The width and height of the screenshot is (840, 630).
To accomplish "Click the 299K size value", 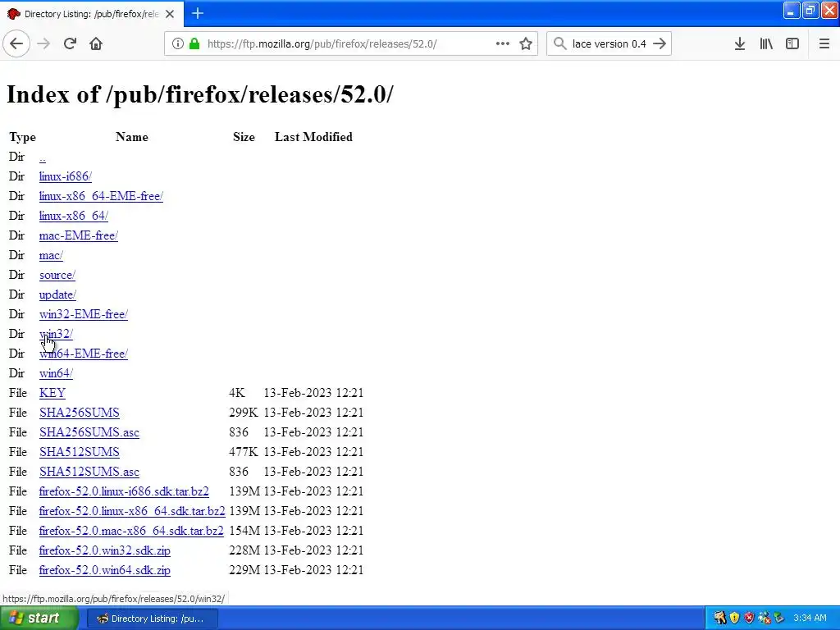I will coord(243,413).
